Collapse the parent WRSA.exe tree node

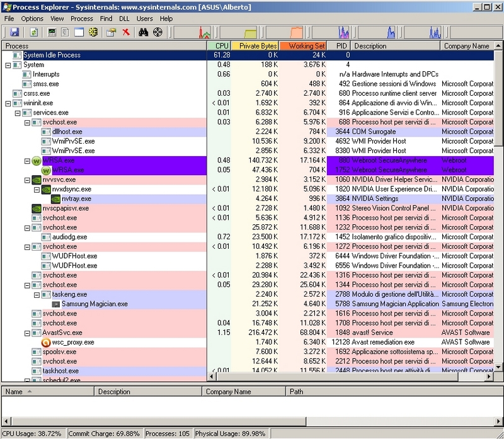(27, 161)
